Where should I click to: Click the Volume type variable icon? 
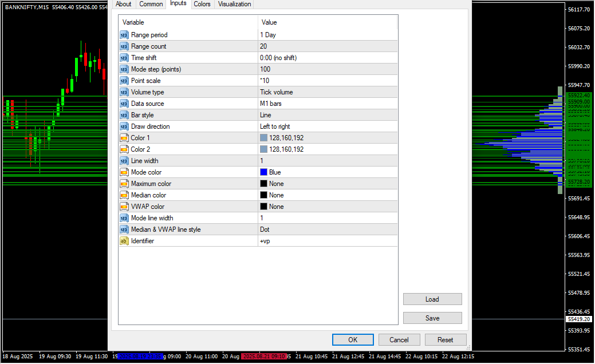coord(124,92)
